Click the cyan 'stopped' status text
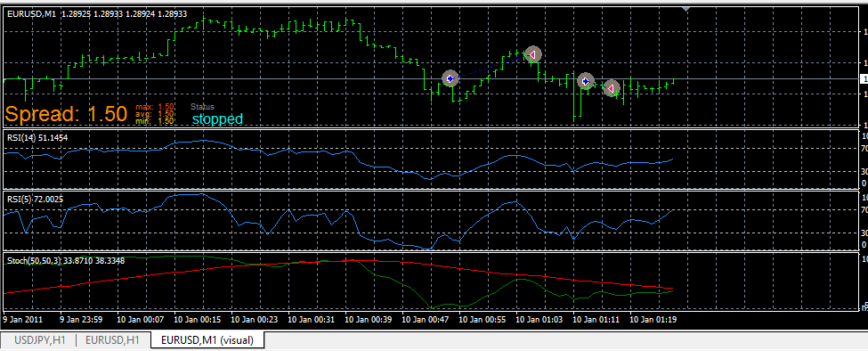868x351 pixels. (x=217, y=119)
